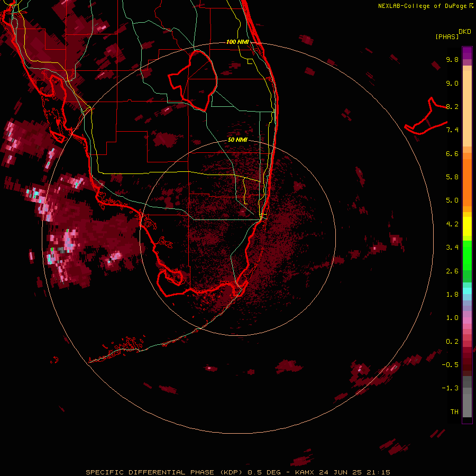Pick the dark orange color bar segment
Viewport: 476px width, 476px height.
point(467,183)
